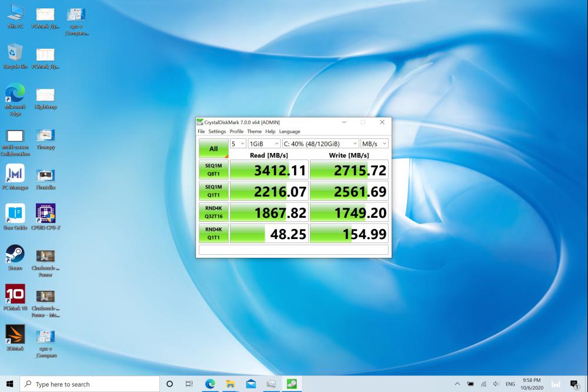Viewport: 588px width, 392px height.
Task: Open Edge from the taskbar
Action: tap(210, 384)
